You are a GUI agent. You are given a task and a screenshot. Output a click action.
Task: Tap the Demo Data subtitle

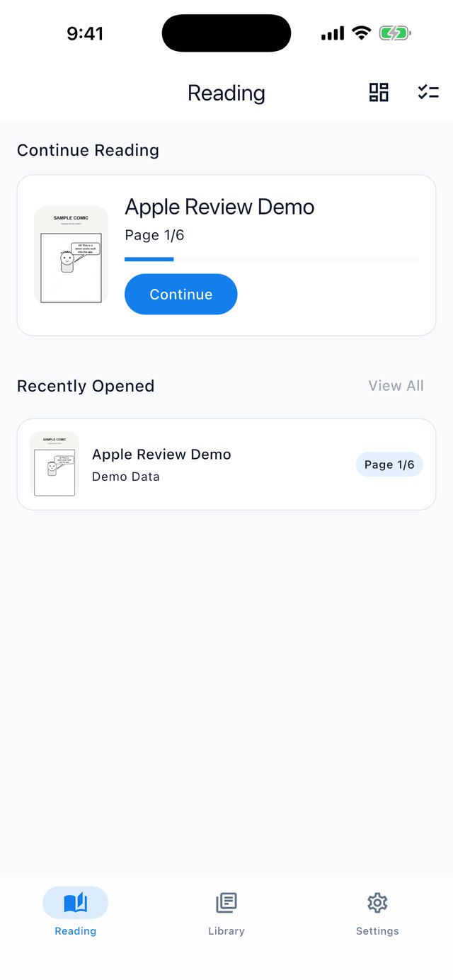click(126, 477)
